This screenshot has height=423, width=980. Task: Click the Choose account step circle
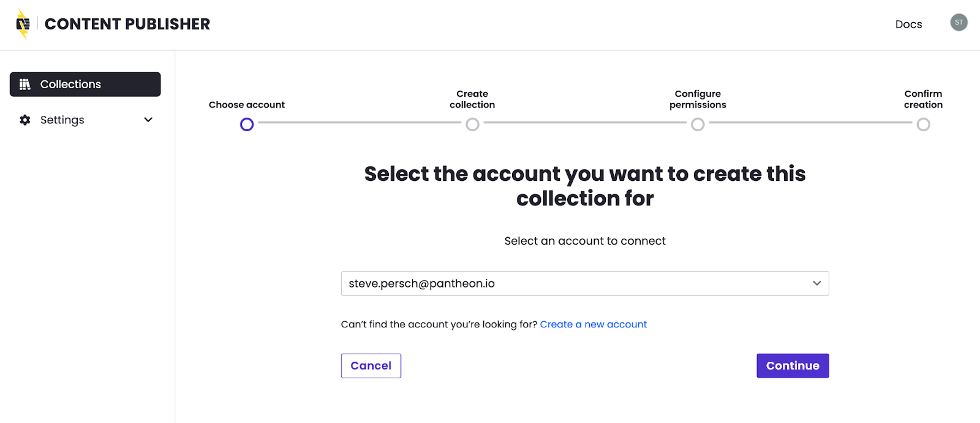(x=247, y=124)
